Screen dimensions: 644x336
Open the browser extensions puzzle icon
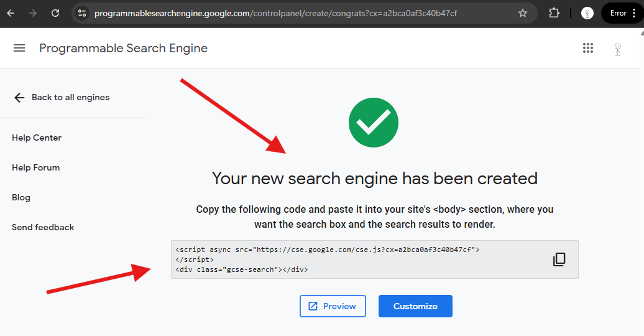tap(554, 13)
